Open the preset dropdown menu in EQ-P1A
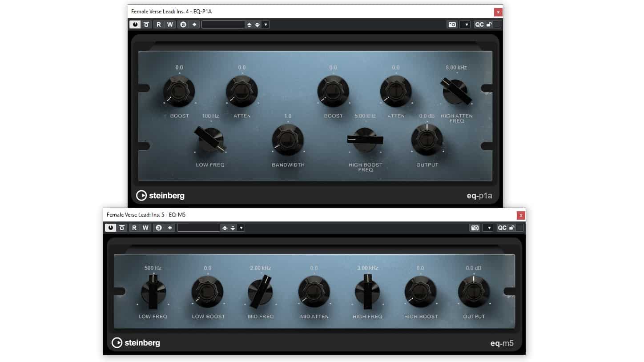This screenshot has height=362, width=644. coord(266,24)
